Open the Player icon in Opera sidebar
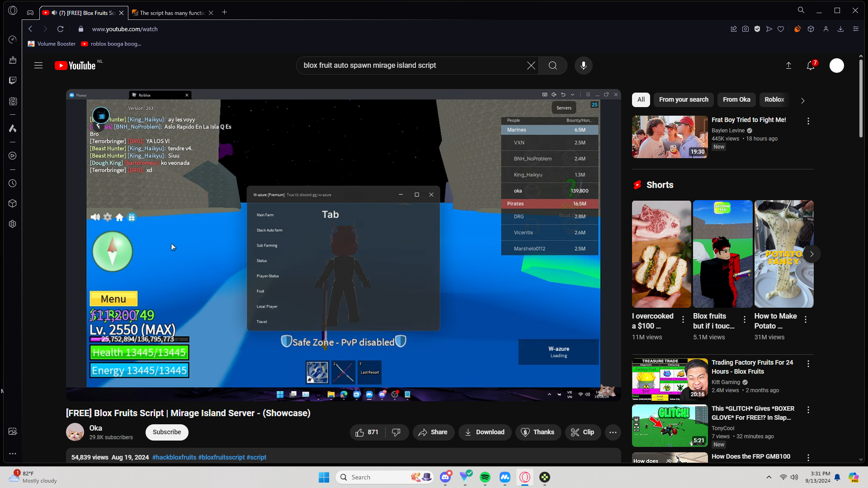Image resolution: width=868 pixels, height=488 pixels. click(x=13, y=156)
